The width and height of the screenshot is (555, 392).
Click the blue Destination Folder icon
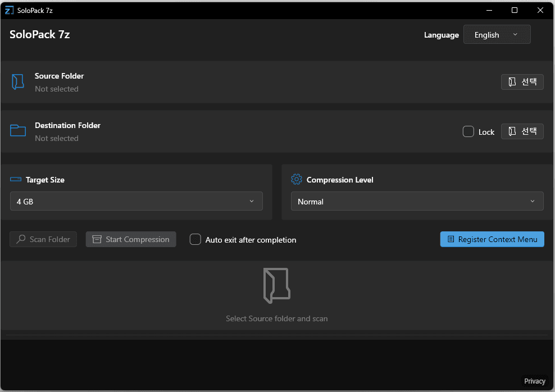click(17, 130)
